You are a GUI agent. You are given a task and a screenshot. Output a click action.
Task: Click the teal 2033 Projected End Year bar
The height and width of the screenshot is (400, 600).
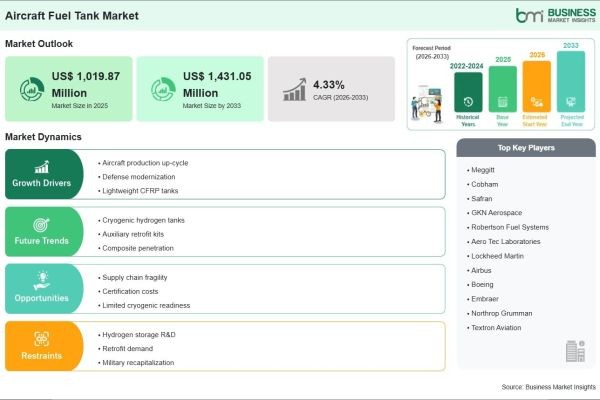(x=571, y=82)
